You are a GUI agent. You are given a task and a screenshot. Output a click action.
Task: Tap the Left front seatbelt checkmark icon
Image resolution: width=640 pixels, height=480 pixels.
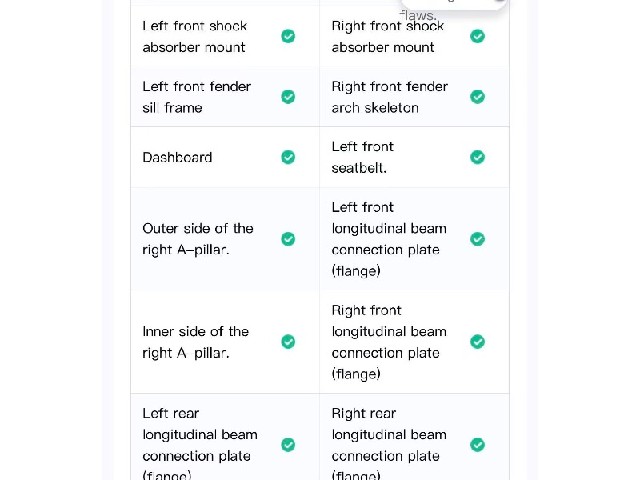[478, 157]
